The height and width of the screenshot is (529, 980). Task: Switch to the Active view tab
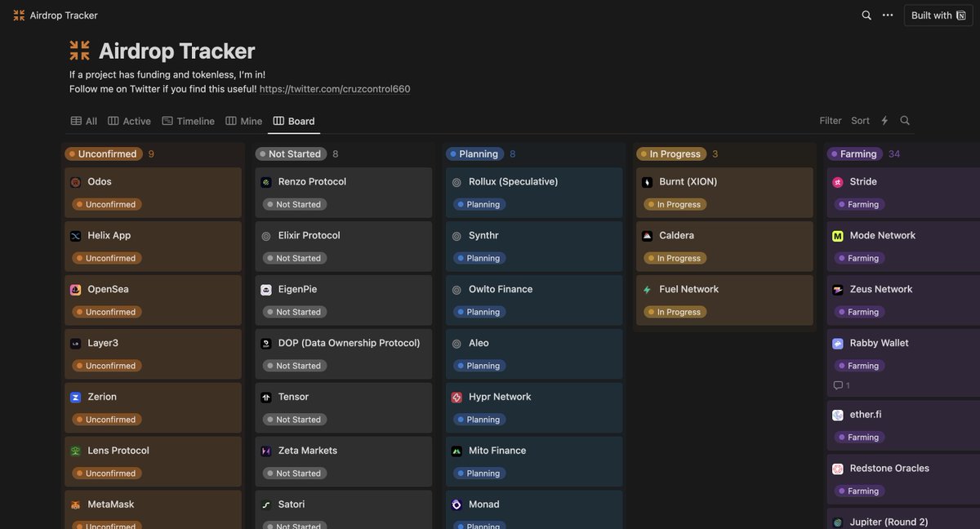(x=130, y=121)
